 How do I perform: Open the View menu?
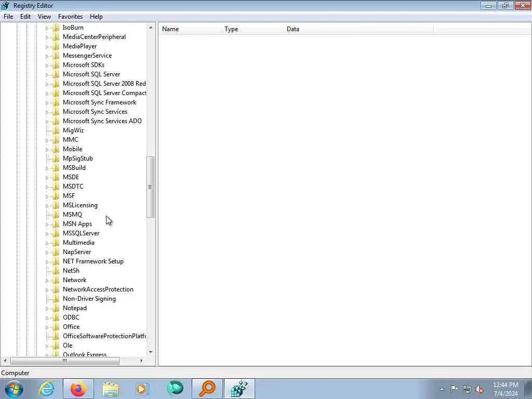tap(45, 16)
